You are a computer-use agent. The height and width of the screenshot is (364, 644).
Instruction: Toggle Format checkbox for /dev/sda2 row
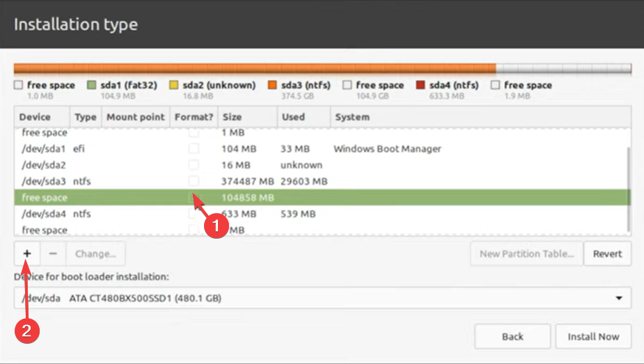[x=194, y=165]
